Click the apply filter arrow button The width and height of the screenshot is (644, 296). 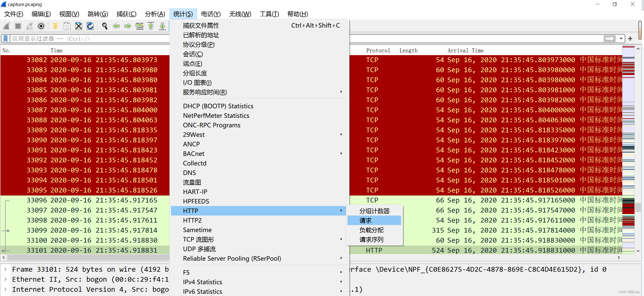click(x=610, y=39)
